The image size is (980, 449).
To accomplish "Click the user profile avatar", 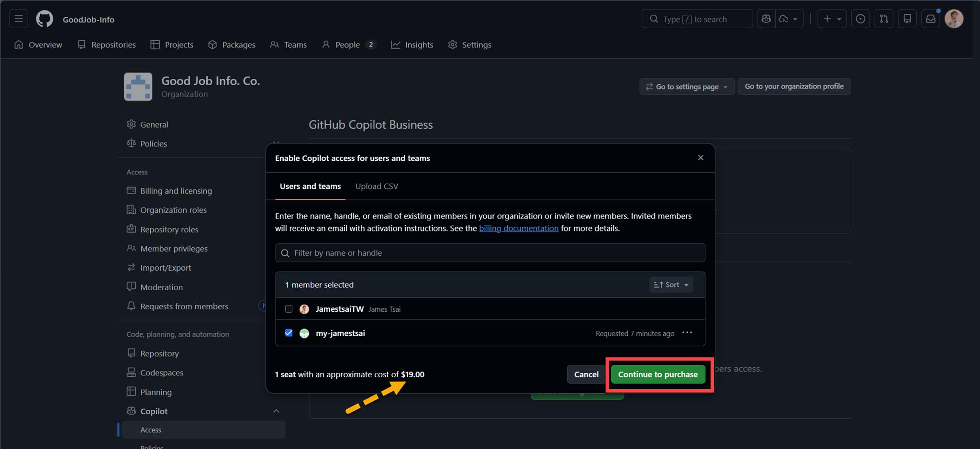I will 954,19.
